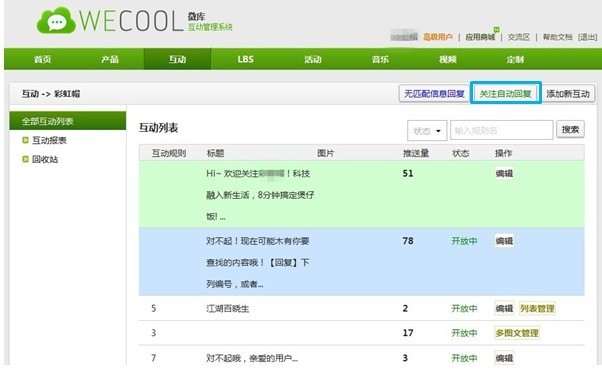This screenshot has height=369, width=602.
Task: Click the 退出 logout link
Action: [x=587, y=37]
